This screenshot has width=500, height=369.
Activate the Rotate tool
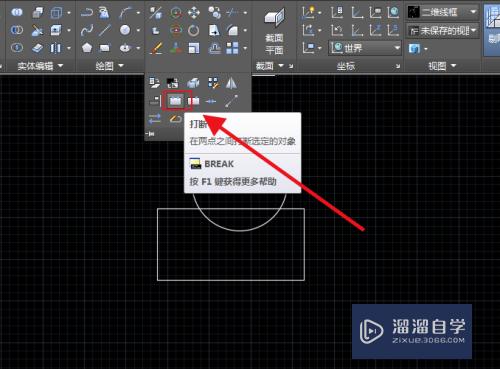pyautogui.click(x=194, y=30)
